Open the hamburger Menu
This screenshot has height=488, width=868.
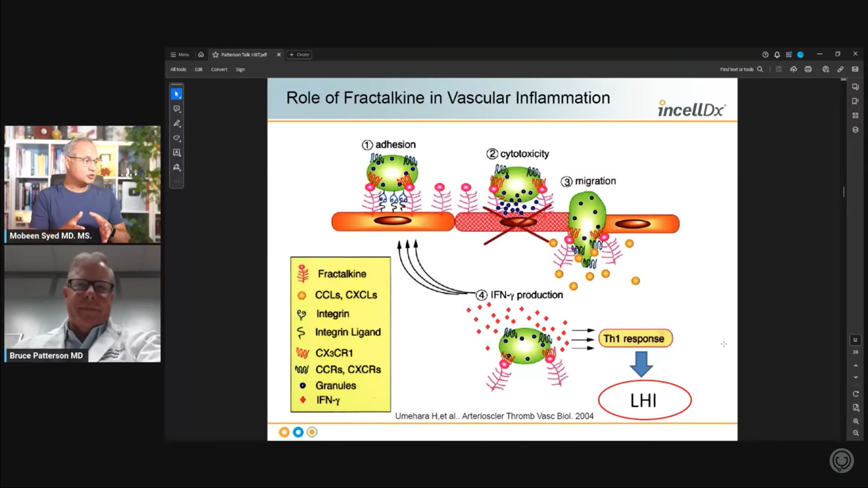(179, 55)
